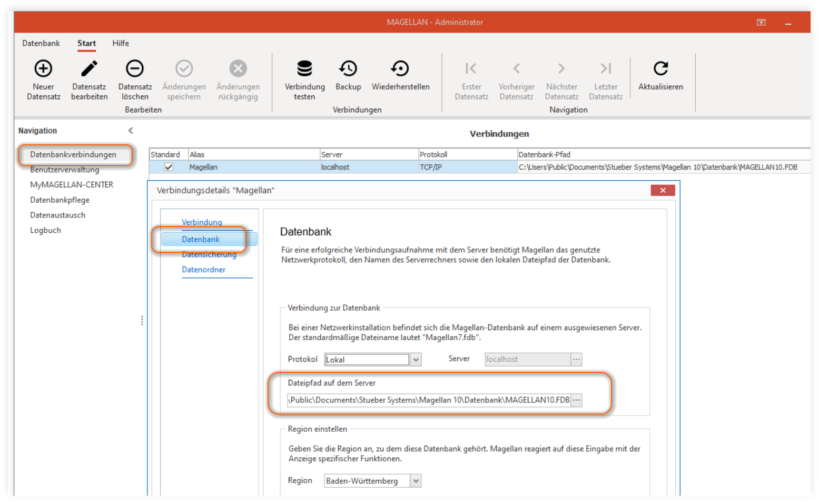Click the Aktualisieren refresh icon
This screenshot has height=504, width=819.
point(660,68)
